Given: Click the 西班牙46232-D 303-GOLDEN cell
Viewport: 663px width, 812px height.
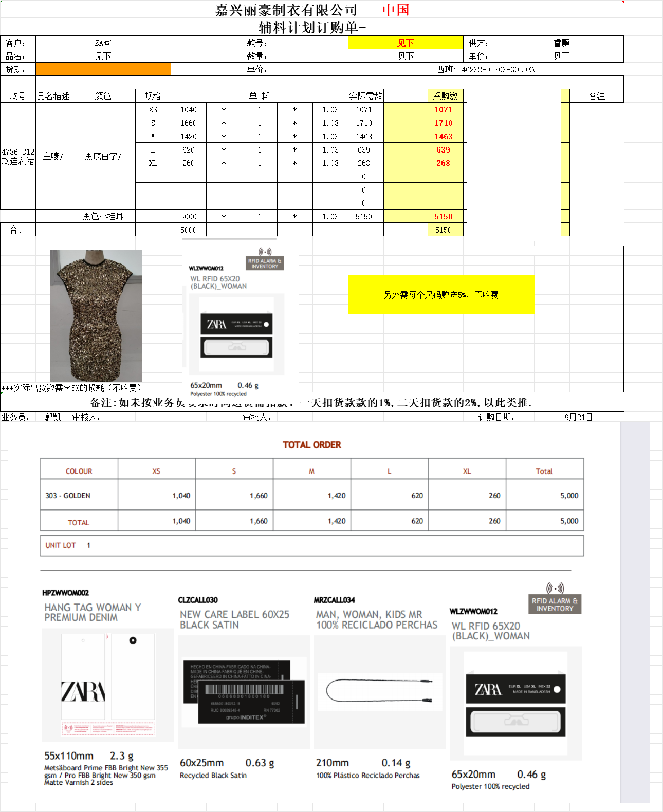Looking at the screenshot, I should (x=486, y=69).
